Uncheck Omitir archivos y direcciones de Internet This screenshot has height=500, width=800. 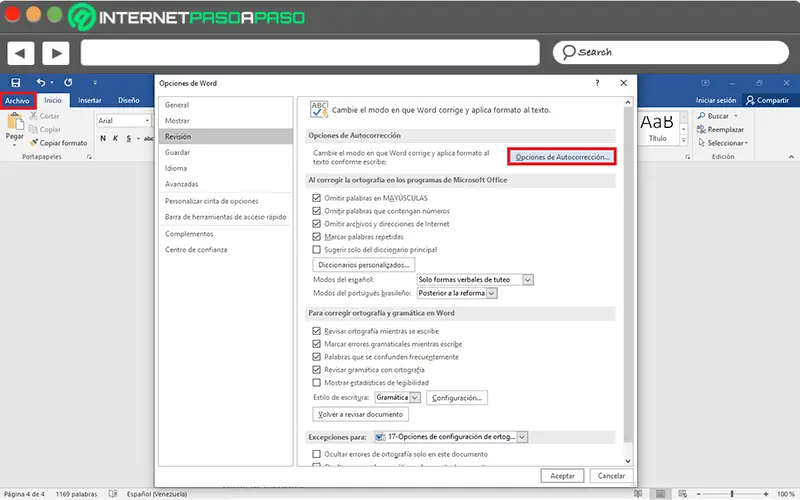316,223
